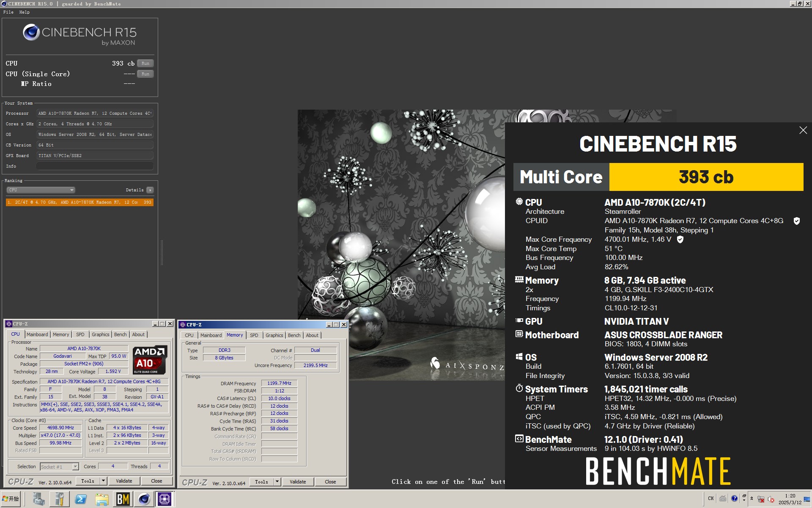Open the Ranking CPU dropdown
This screenshot has width=812, height=508.
[x=41, y=190]
